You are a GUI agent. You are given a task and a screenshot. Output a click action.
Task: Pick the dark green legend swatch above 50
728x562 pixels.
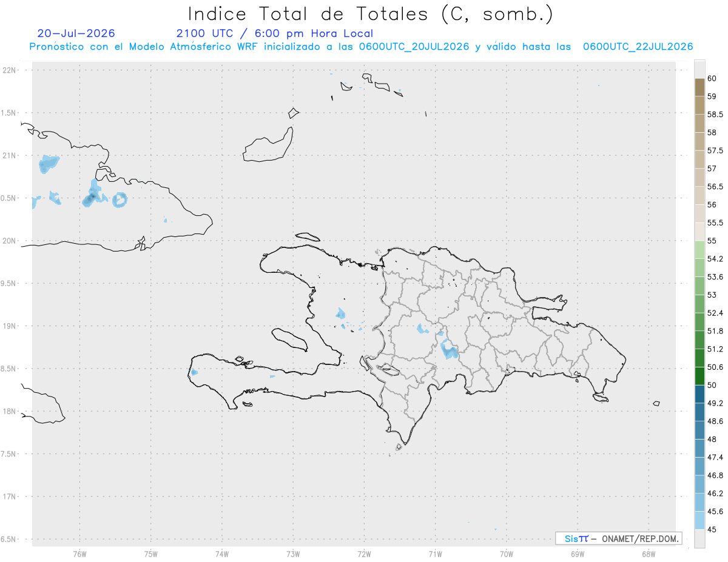pyautogui.click(x=699, y=376)
